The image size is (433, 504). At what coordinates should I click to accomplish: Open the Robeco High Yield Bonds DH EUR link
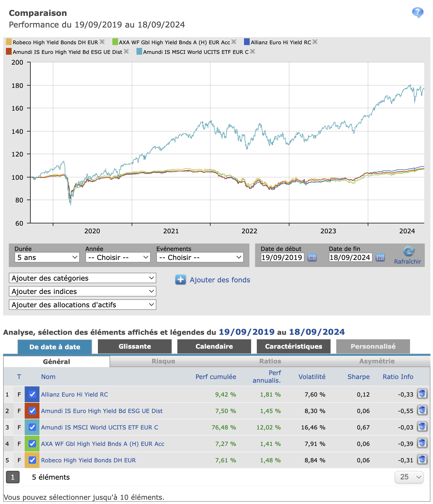pos(88,460)
